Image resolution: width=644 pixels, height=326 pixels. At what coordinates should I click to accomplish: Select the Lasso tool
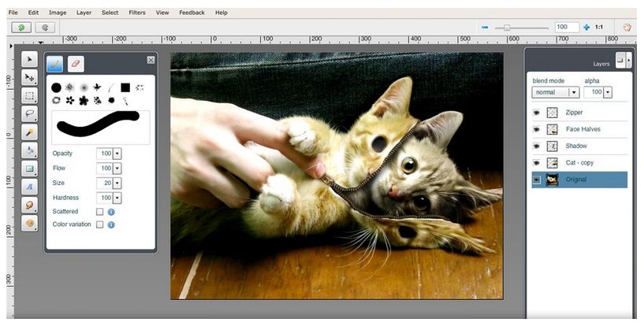pos(30,113)
